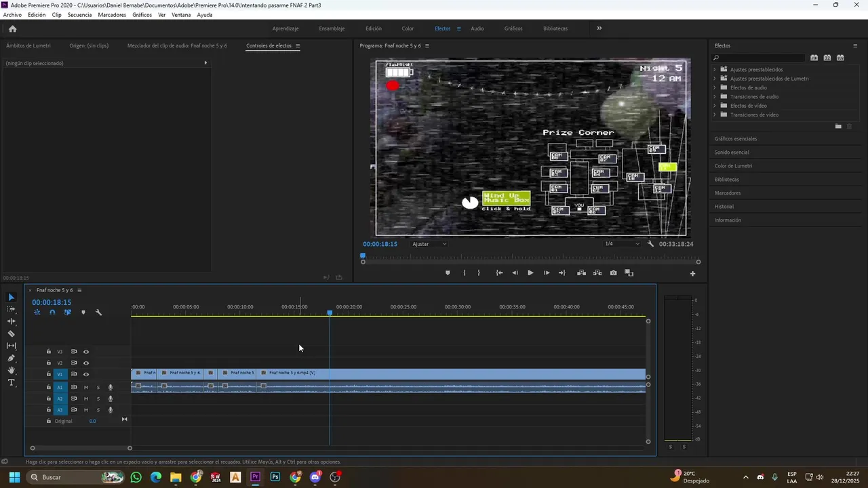Expand Transiciones de audio folder
The image size is (868, 488).
coord(715,96)
